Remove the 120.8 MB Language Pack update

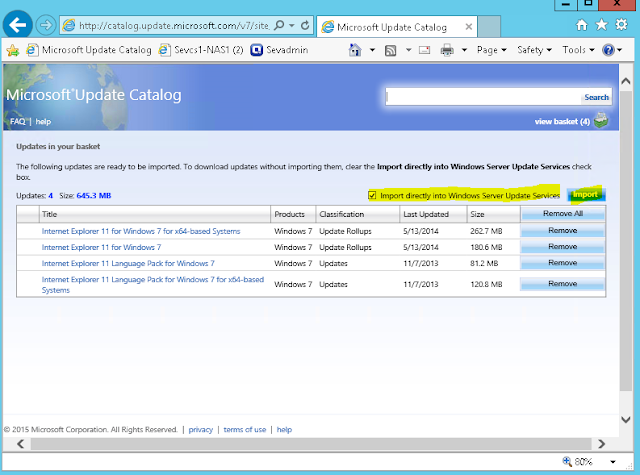tap(562, 284)
